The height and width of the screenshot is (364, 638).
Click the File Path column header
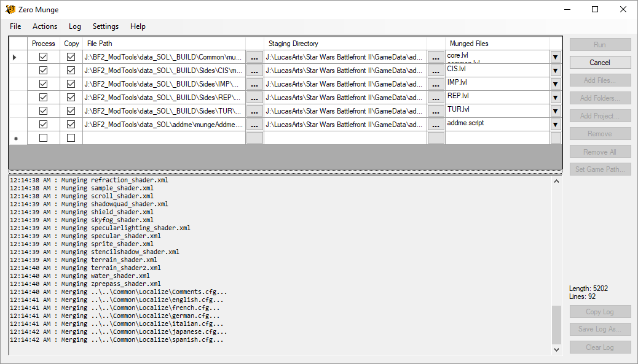[164, 44]
